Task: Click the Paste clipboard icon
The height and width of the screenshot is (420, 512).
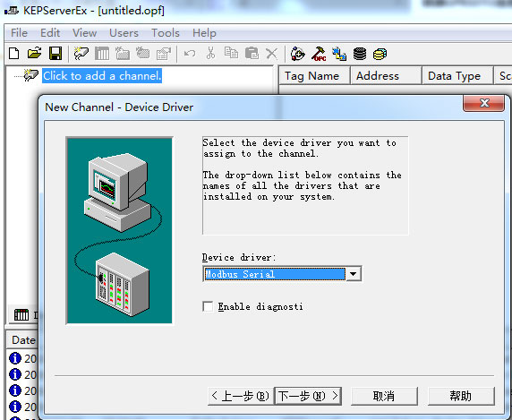Action: coord(252,53)
